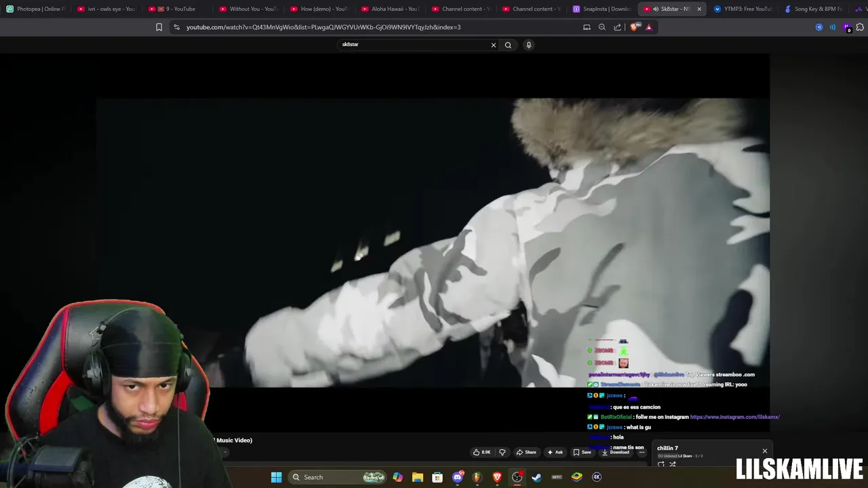The height and width of the screenshot is (488, 868).
Task: Switch to Photopea tab
Action: [35, 9]
